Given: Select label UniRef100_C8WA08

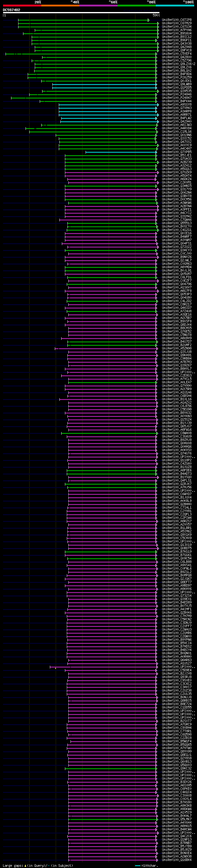Looking at the screenshot, I should [x=177, y=433].
